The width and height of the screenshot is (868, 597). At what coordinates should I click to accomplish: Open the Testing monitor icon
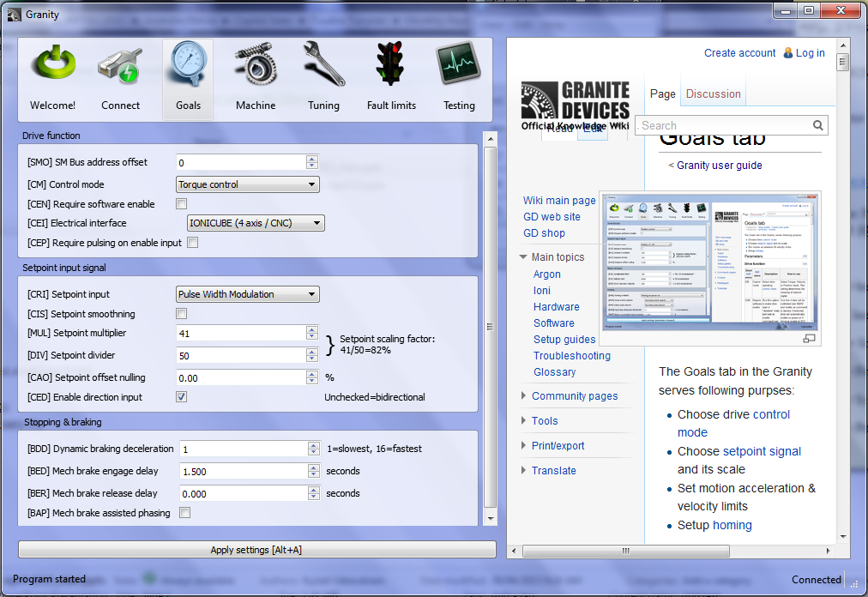point(458,64)
